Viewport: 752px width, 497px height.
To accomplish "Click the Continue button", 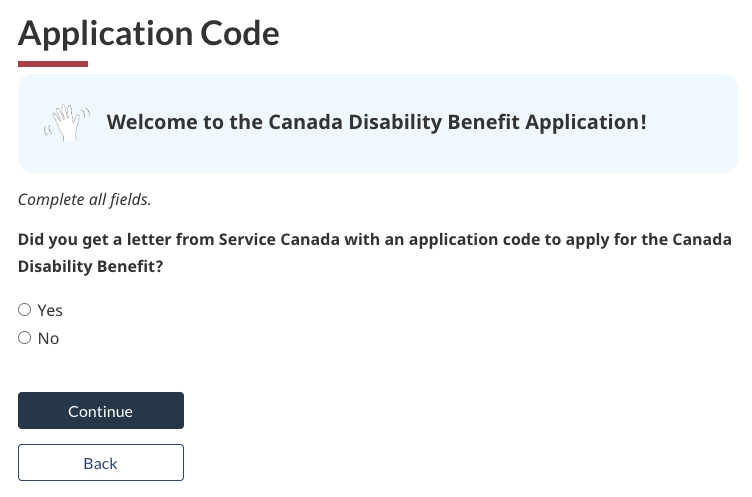I will [101, 411].
